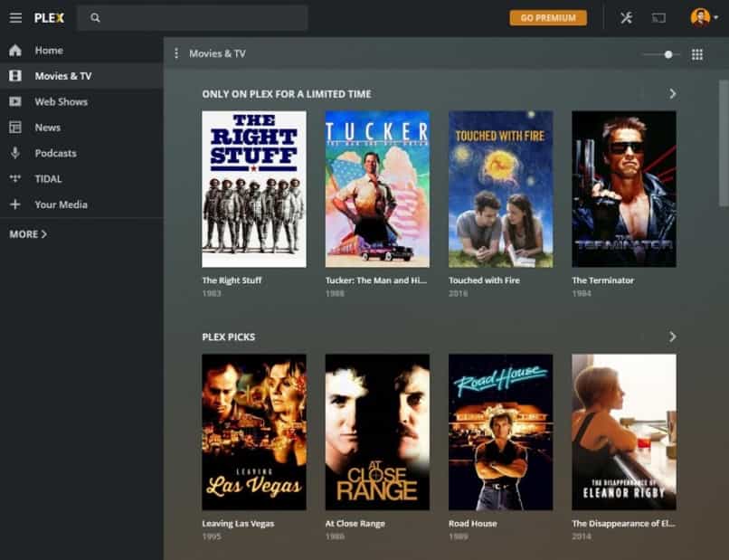Screen dimensions: 729x560
Task: Open Your Media in sidebar
Action: [81, 204]
